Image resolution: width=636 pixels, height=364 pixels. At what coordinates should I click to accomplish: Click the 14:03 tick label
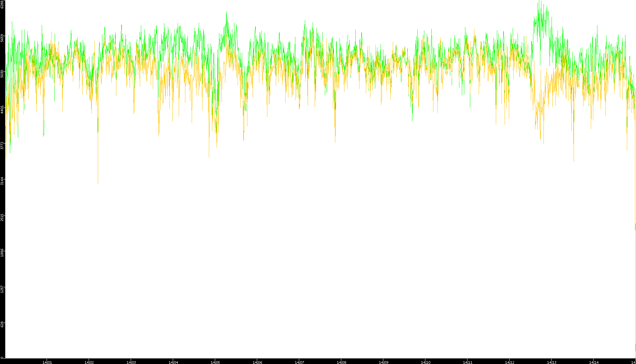[131, 362]
